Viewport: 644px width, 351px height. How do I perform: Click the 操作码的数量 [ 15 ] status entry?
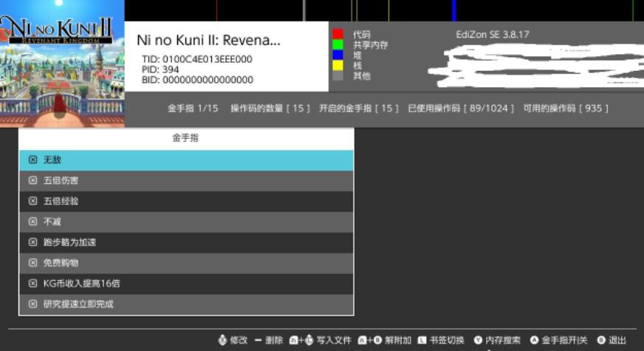click(270, 109)
